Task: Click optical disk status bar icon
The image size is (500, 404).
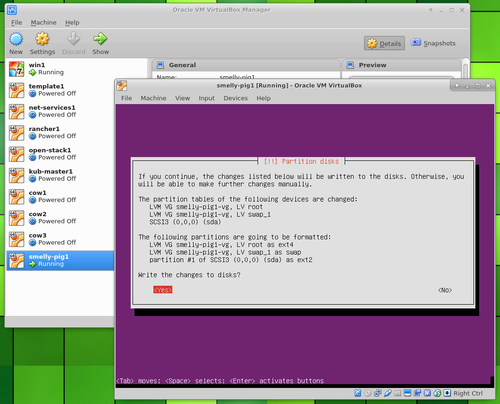Action: [x=368, y=393]
